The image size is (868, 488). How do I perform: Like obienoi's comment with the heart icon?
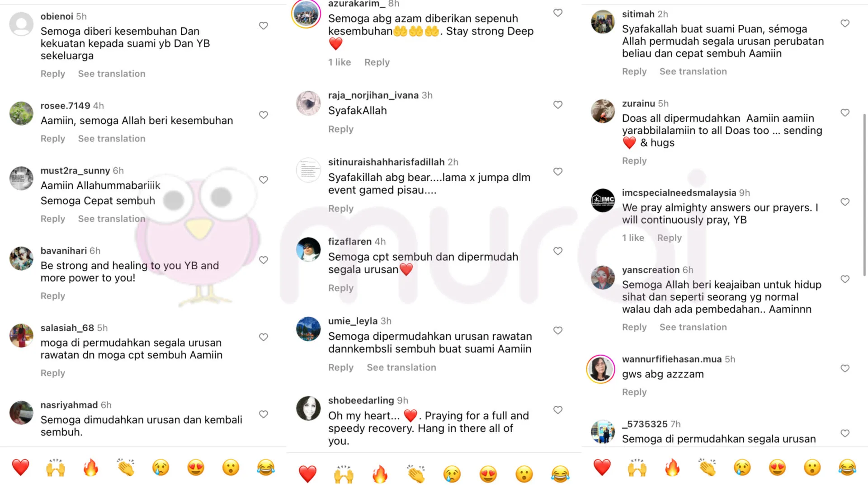pyautogui.click(x=264, y=26)
